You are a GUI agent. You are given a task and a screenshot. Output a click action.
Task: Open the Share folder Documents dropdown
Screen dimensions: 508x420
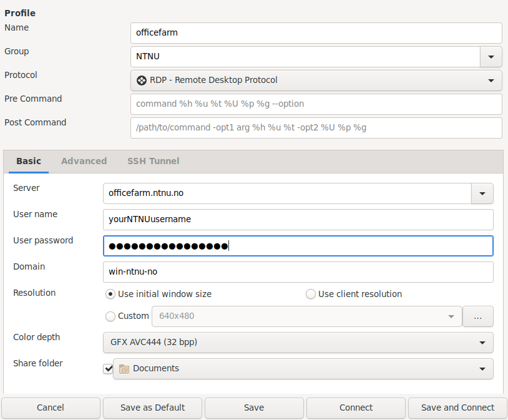(303, 369)
